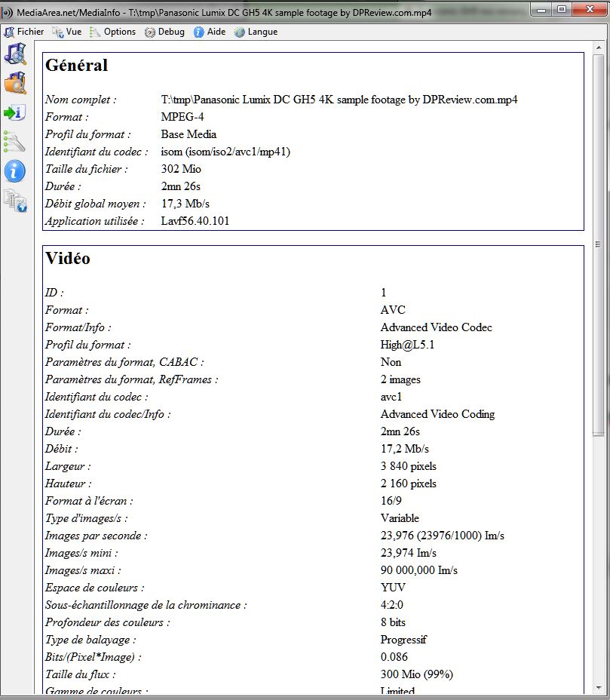This screenshot has height=700, width=610.
Task: Select the Progressif scan type value
Action: tap(403, 640)
